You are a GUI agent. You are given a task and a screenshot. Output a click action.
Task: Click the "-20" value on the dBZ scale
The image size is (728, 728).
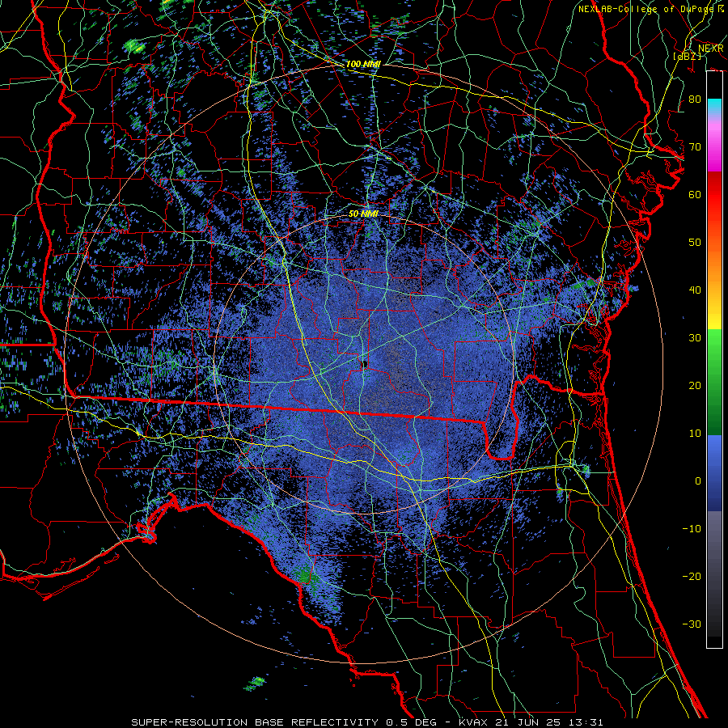tap(692, 576)
